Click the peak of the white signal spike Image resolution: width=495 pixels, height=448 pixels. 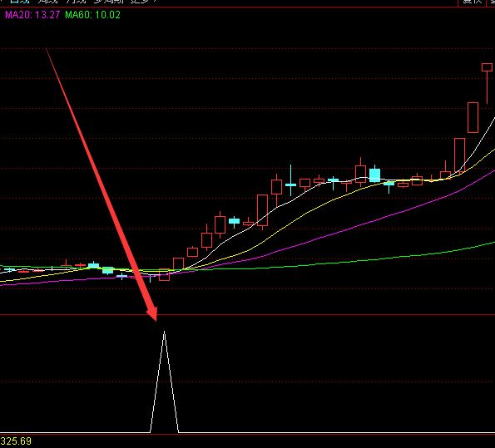[x=164, y=332]
